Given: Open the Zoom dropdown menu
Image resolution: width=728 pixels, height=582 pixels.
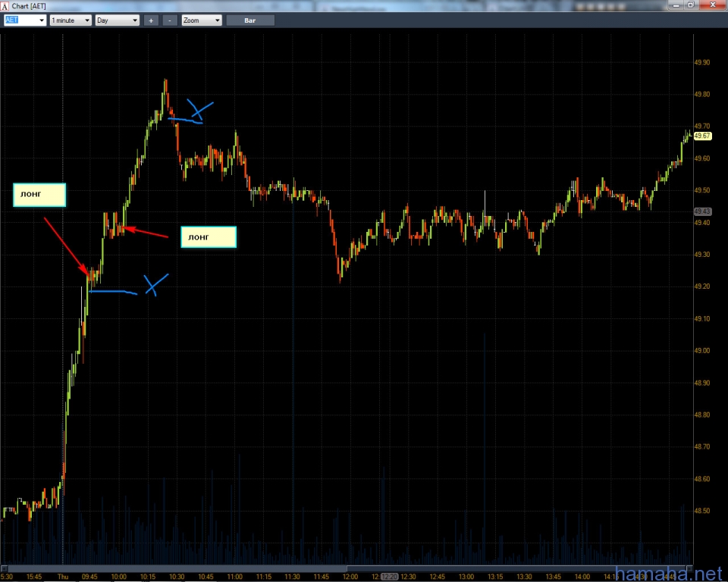Looking at the screenshot, I should (217, 20).
